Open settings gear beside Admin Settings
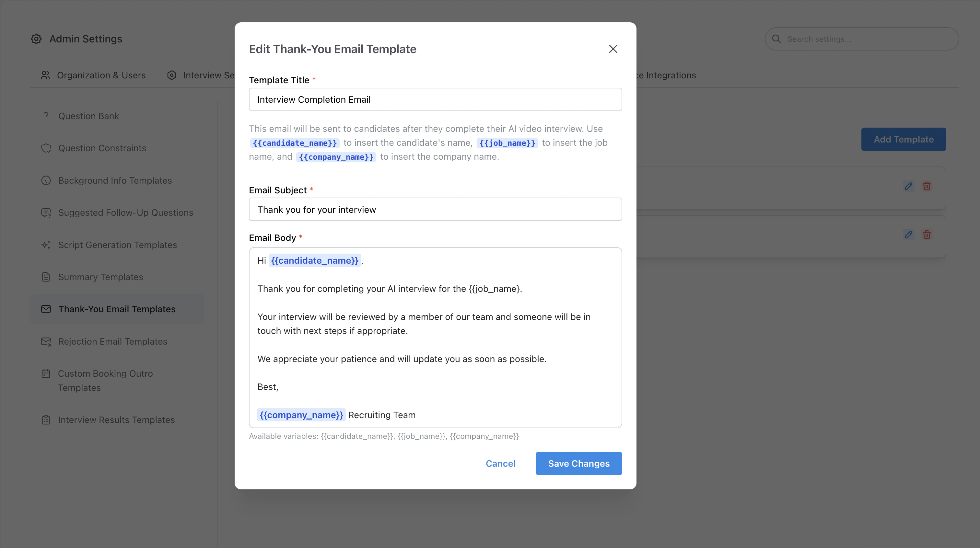Image resolution: width=980 pixels, height=548 pixels. (x=36, y=39)
